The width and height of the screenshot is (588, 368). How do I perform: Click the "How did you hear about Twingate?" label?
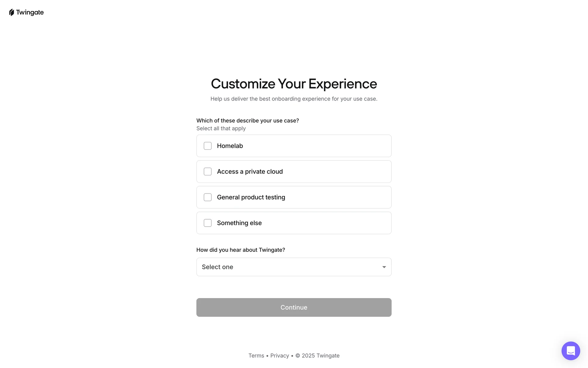point(240,250)
